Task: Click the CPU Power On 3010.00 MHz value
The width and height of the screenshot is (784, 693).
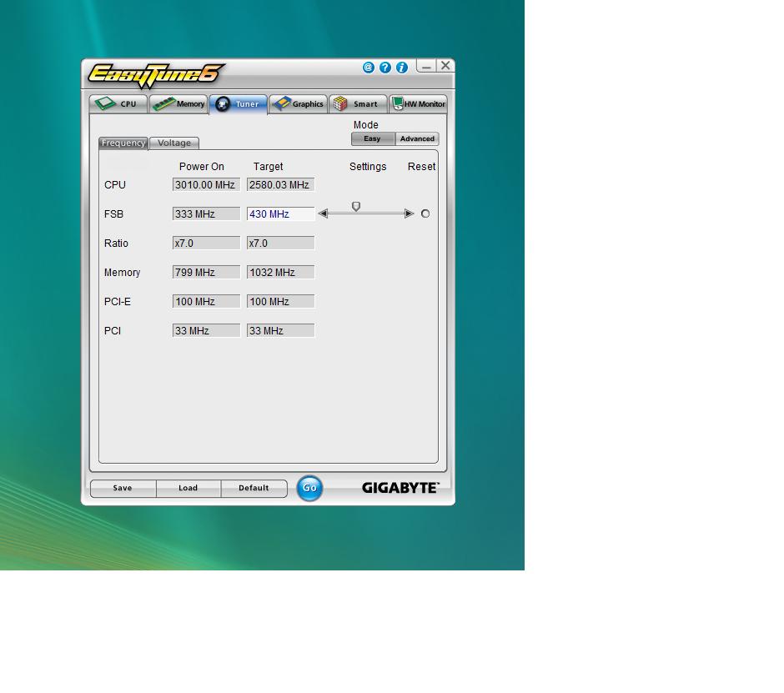Action: (x=207, y=185)
